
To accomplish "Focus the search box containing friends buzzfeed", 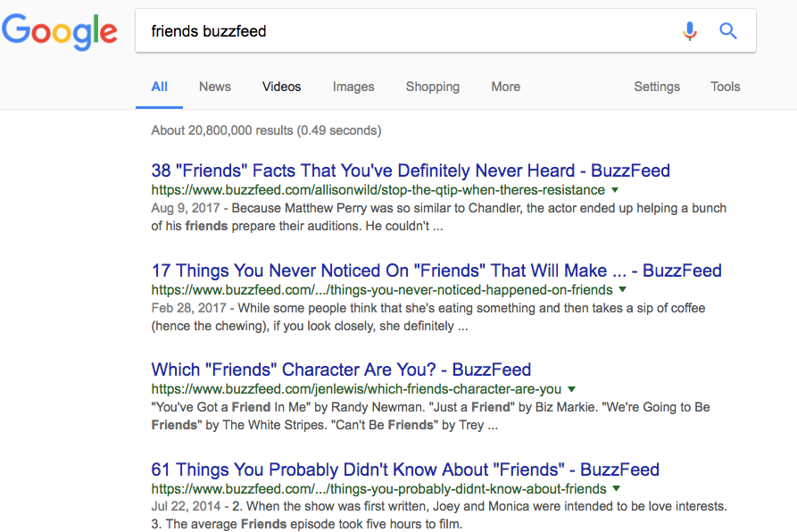I will [x=445, y=30].
